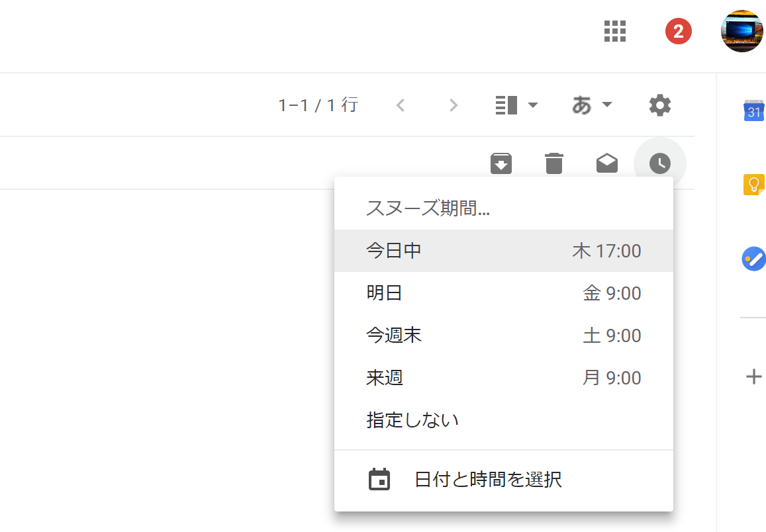Open the account profile picture
This screenshot has height=532, width=766.
point(742,31)
